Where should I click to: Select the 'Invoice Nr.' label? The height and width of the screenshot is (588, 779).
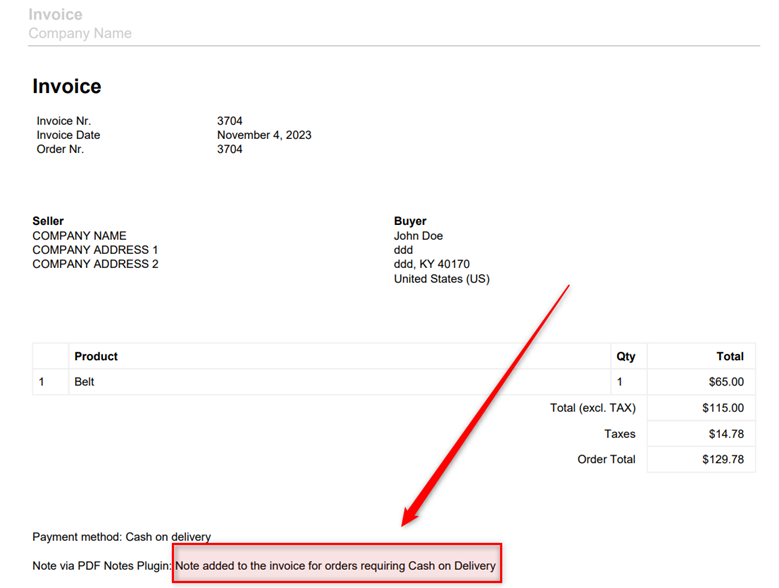(64, 121)
